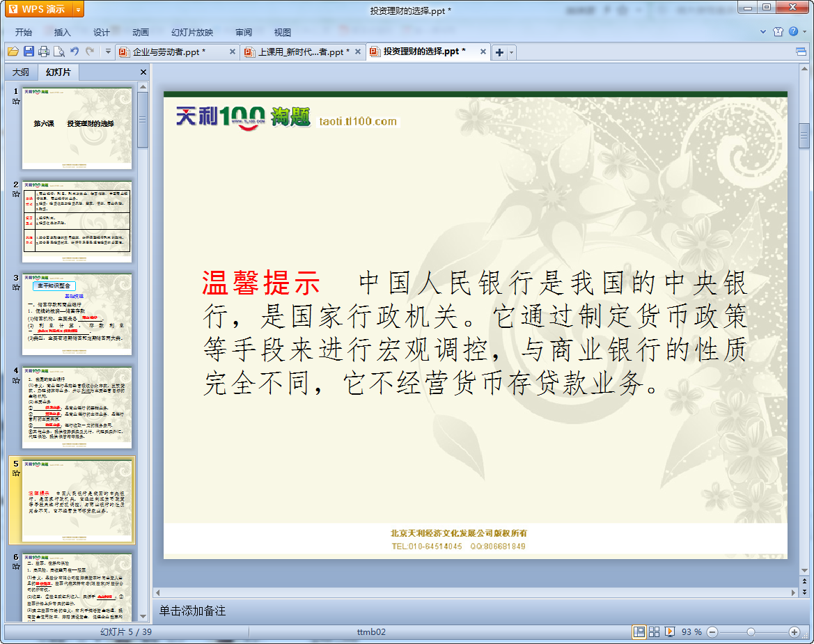Switch to normal view icon

(639, 631)
